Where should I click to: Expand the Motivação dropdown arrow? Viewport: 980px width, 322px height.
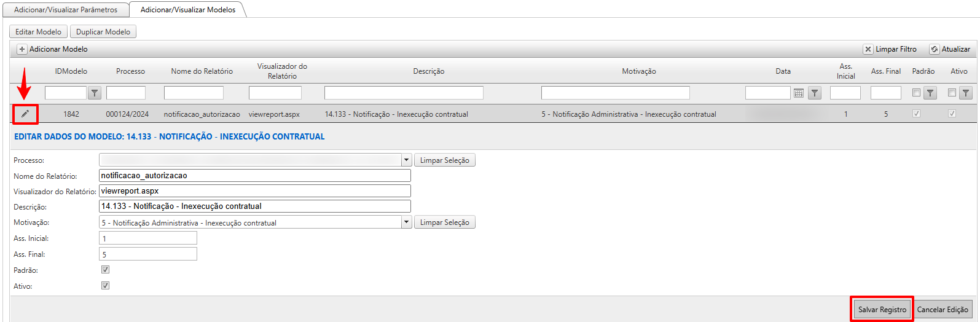(406, 222)
